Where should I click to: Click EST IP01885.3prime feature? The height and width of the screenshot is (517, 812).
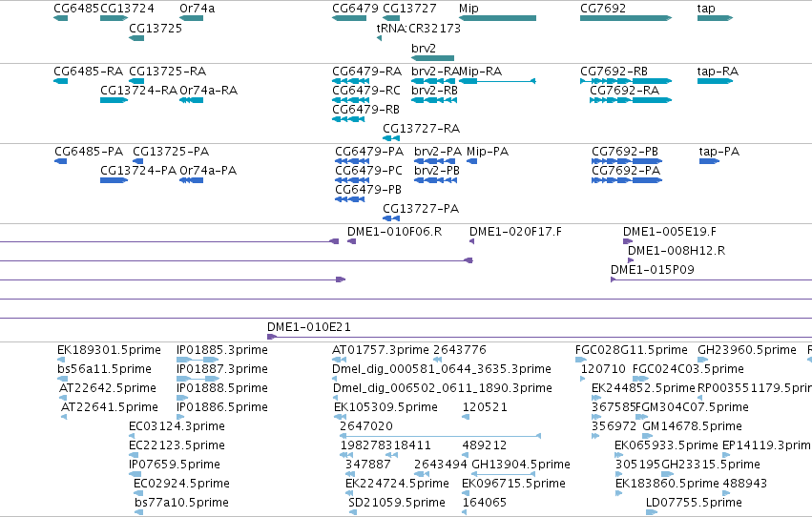(198, 360)
